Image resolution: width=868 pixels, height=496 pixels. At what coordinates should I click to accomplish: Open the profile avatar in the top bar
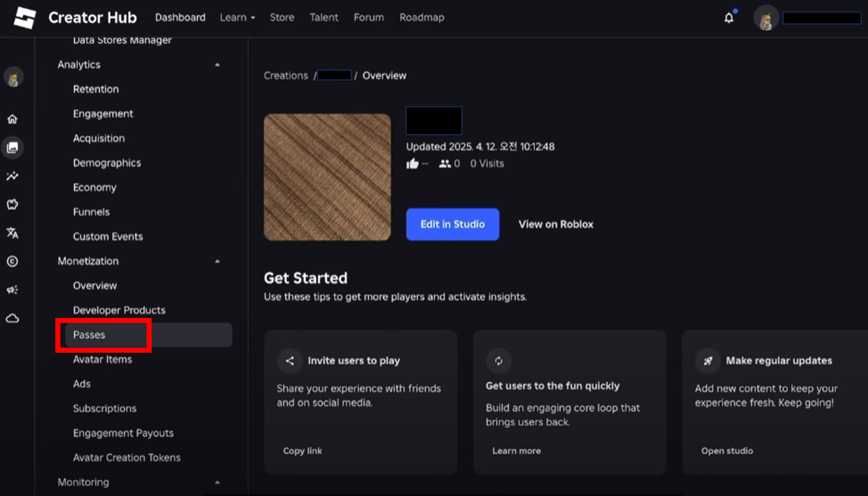click(x=766, y=19)
